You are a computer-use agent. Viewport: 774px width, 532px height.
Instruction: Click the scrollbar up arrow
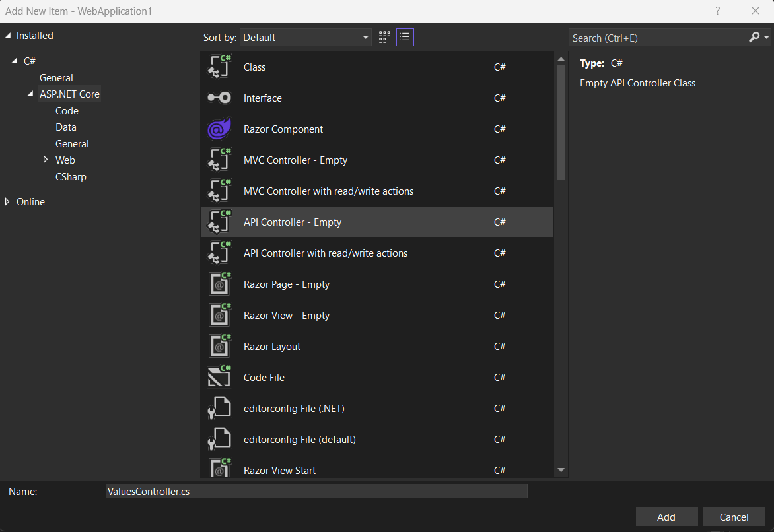point(561,59)
